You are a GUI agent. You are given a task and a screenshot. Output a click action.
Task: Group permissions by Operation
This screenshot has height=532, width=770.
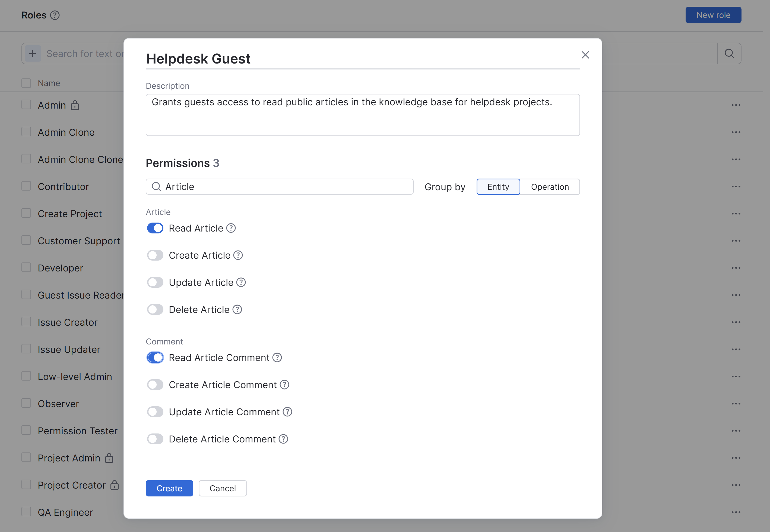pyautogui.click(x=550, y=187)
